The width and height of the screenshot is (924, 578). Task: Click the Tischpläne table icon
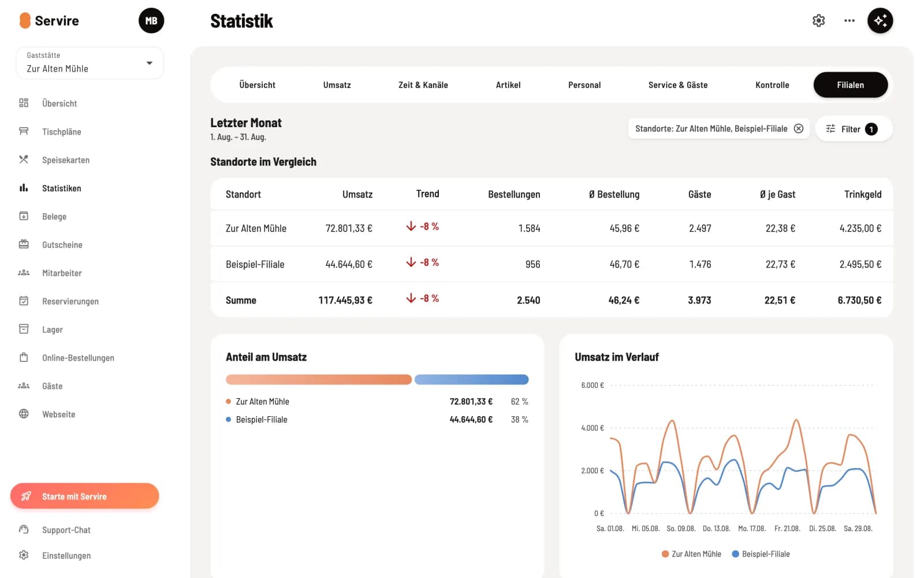tap(24, 131)
